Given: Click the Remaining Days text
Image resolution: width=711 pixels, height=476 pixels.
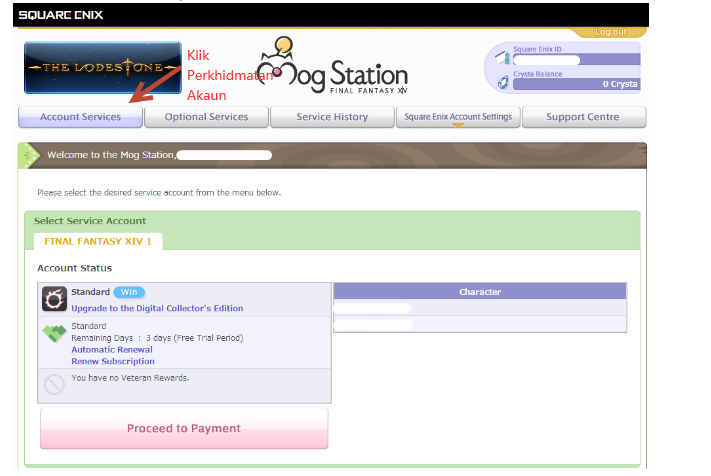Looking at the screenshot, I should pyautogui.click(x=157, y=338).
